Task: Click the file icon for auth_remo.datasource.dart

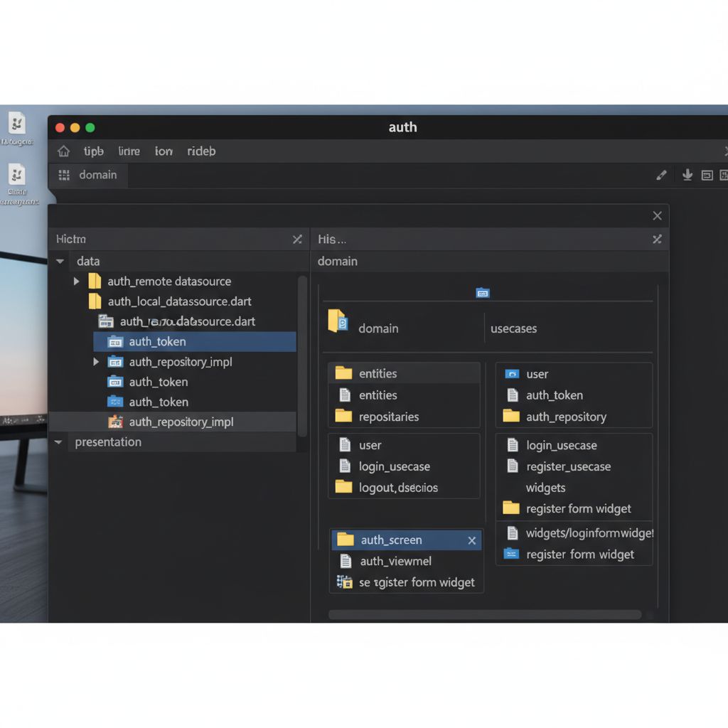Action: [106, 321]
